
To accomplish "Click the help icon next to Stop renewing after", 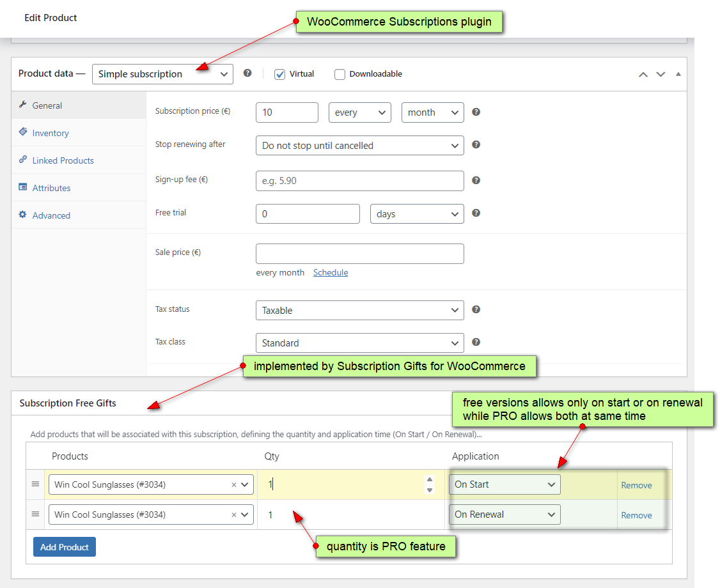I will pos(476,145).
